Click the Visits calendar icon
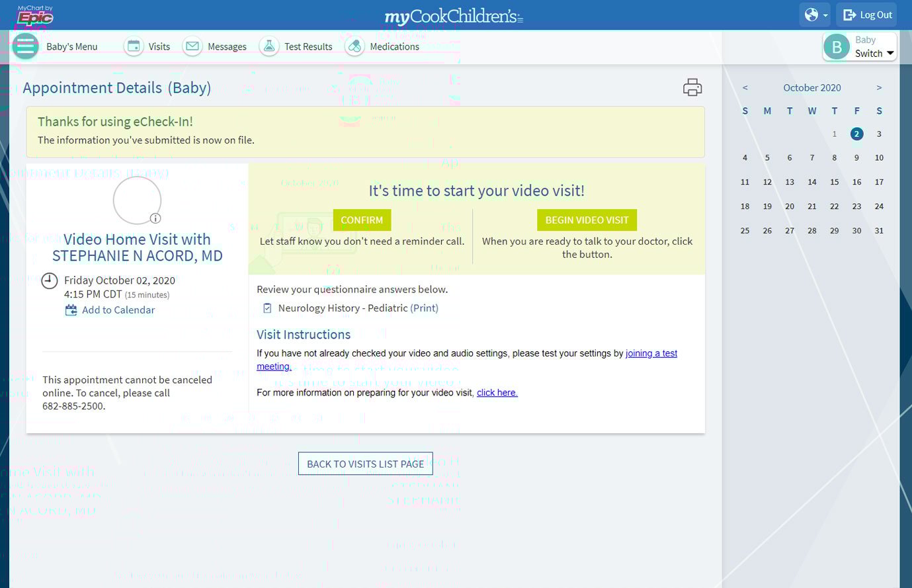 coord(134,46)
